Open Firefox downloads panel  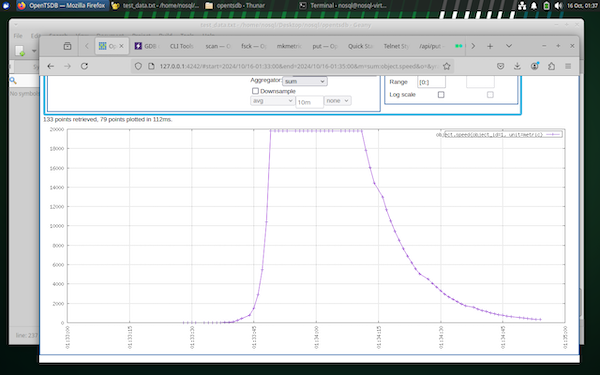[517, 66]
